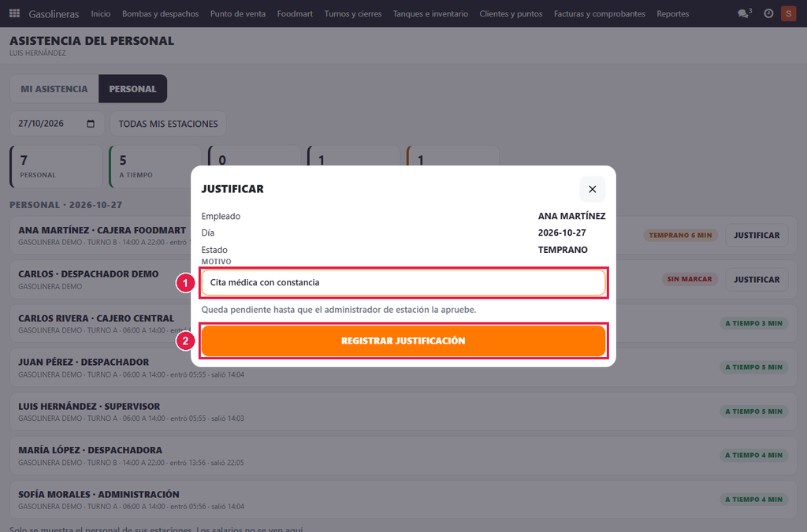
Task: Click Personal · 2026-10-27 section heading
Action: [66, 205]
